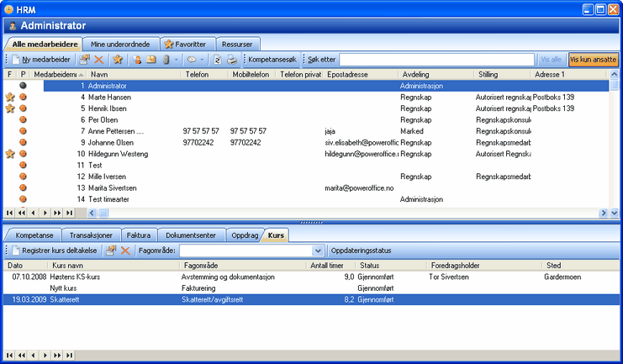623x364 pixels.
Task: Open the Dokumentsenter tab
Action: click(191, 235)
